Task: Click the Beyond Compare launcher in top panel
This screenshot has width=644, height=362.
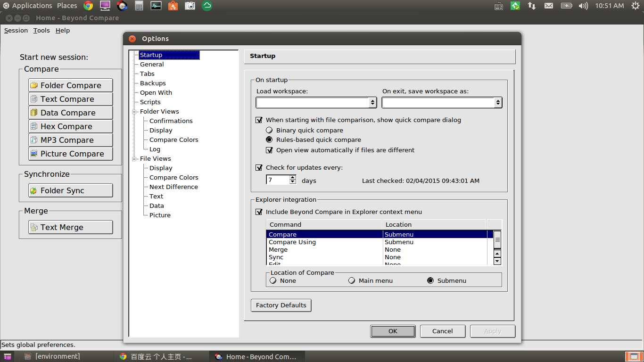Action: 122,6
